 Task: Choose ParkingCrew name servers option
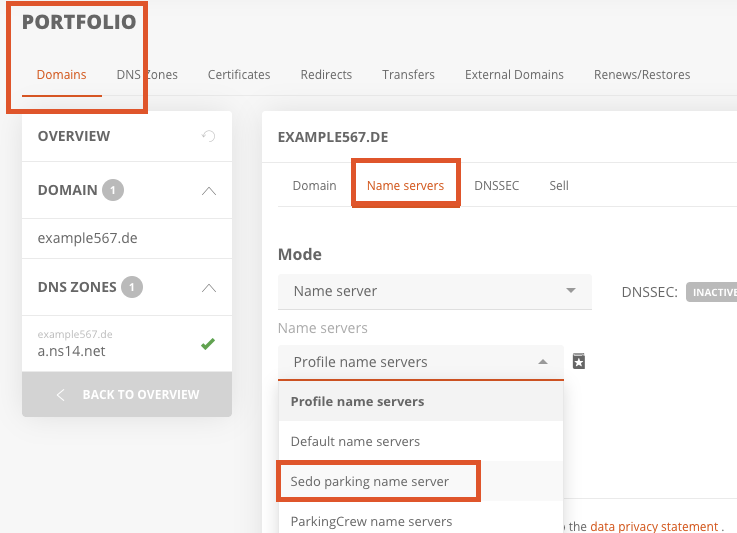(x=421, y=521)
